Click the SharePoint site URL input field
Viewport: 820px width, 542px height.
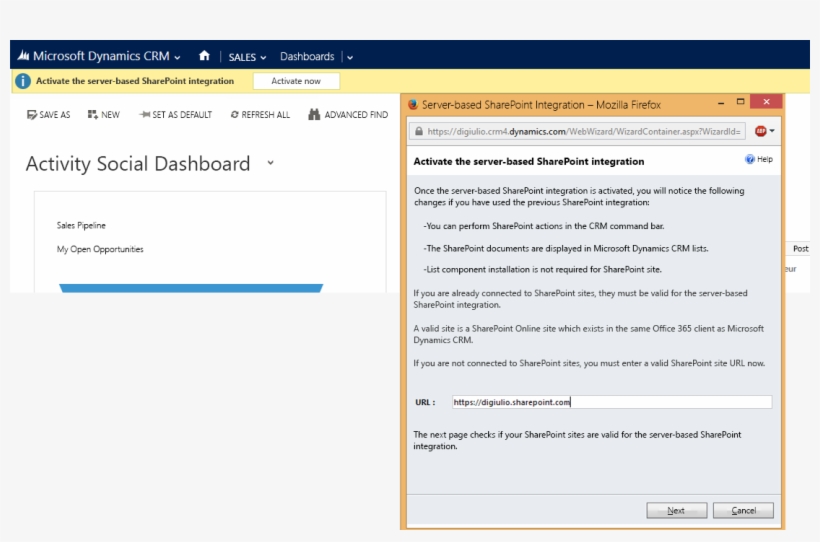[x=612, y=402]
